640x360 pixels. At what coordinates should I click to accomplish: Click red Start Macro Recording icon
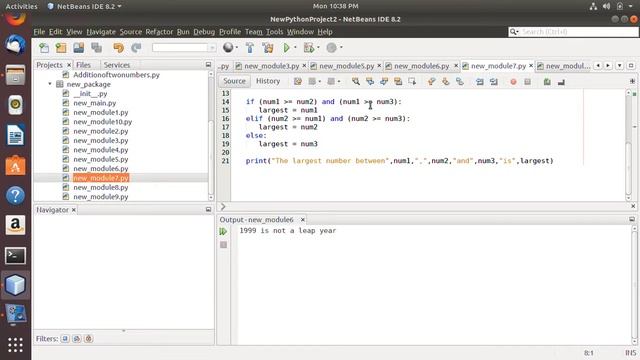pos(513,82)
